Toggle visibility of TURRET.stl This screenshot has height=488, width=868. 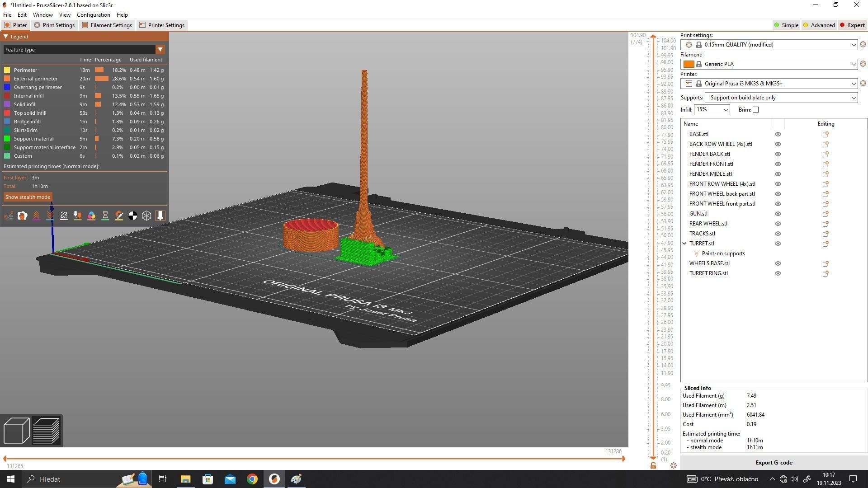778,244
